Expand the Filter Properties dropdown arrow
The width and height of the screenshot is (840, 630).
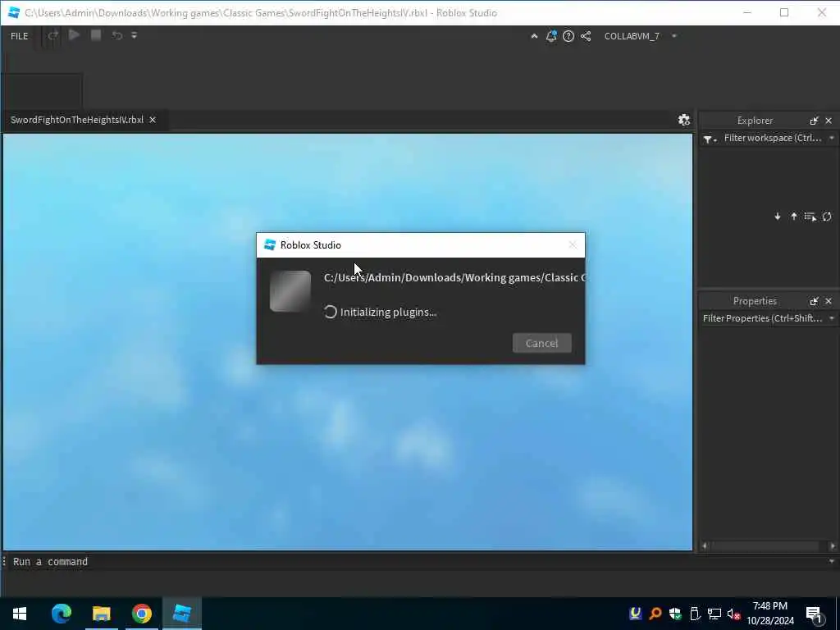coord(832,318)
